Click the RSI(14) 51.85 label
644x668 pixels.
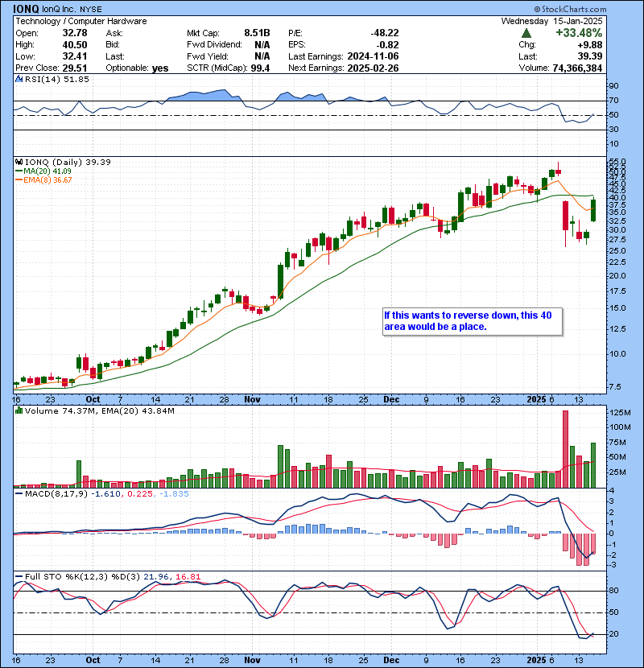(x=57, y=79)
